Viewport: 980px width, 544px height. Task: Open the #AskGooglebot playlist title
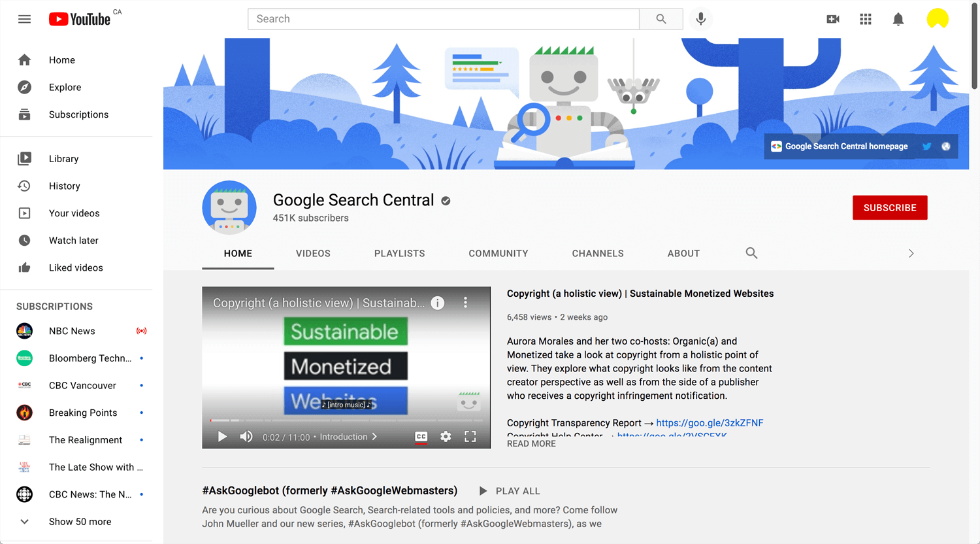330,490
